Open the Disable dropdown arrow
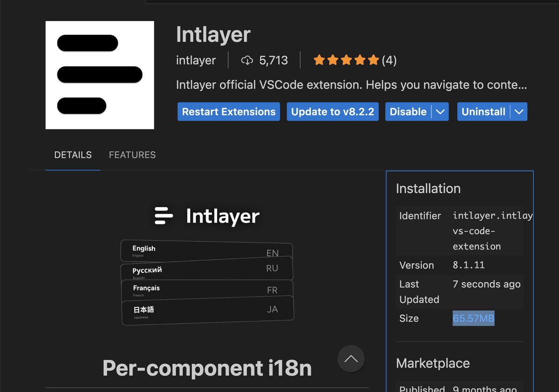This screenshot has height=392, width=559. [x=440, y=112]
